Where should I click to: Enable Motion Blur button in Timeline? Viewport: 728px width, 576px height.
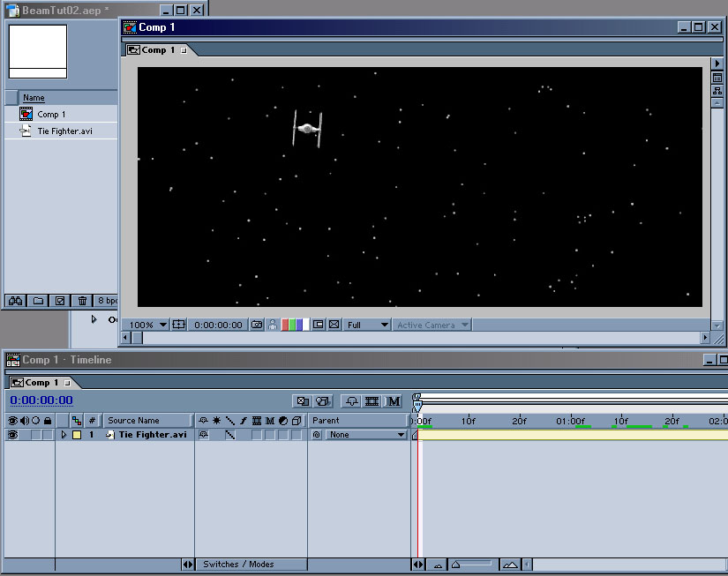(x=394, y=400)
